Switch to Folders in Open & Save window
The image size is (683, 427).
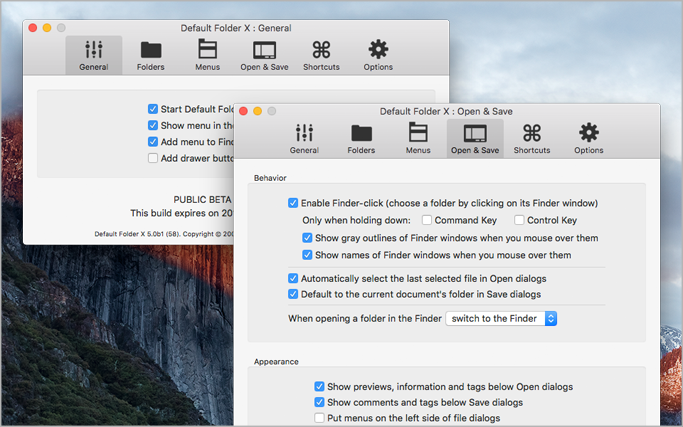pos(362,139)
